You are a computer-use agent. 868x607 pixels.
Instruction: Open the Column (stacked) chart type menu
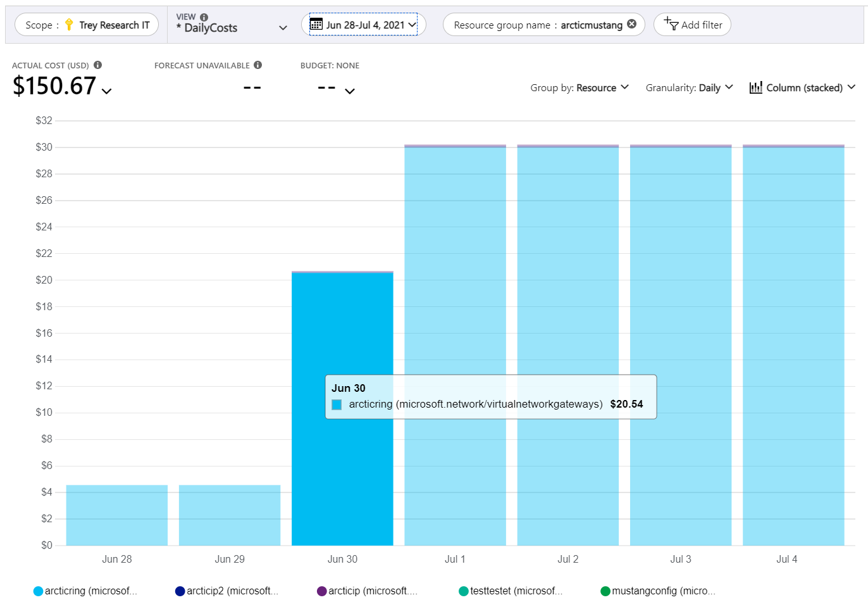coord(803,87)
